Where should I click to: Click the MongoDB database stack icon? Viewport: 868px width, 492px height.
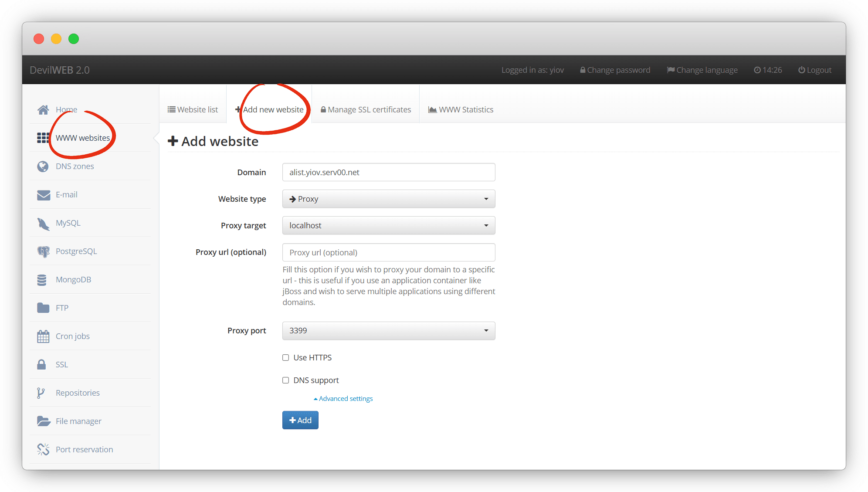(x=42, y=280)
